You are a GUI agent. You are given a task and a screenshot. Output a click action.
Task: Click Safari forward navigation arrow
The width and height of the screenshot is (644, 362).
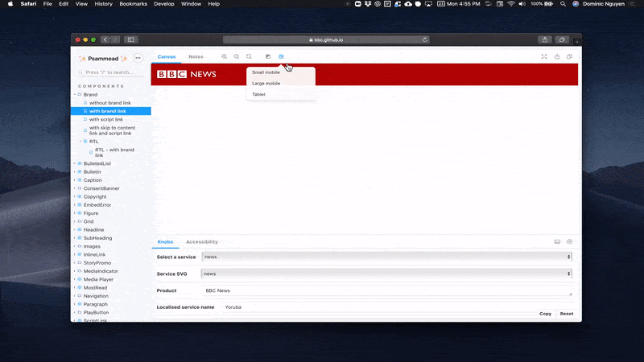click(x=115, y=39)
